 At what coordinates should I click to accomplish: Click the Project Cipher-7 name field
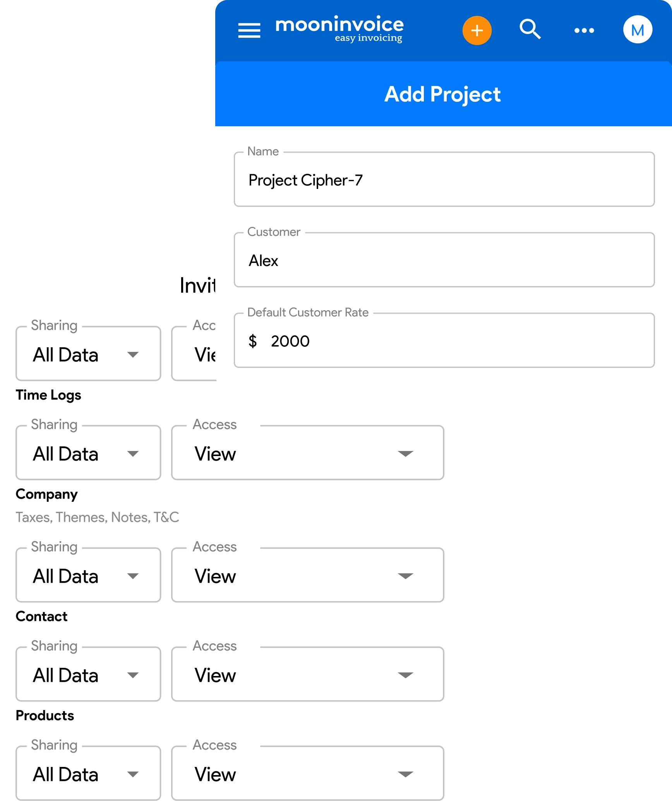pyautogui.click(x=444, y=180)
